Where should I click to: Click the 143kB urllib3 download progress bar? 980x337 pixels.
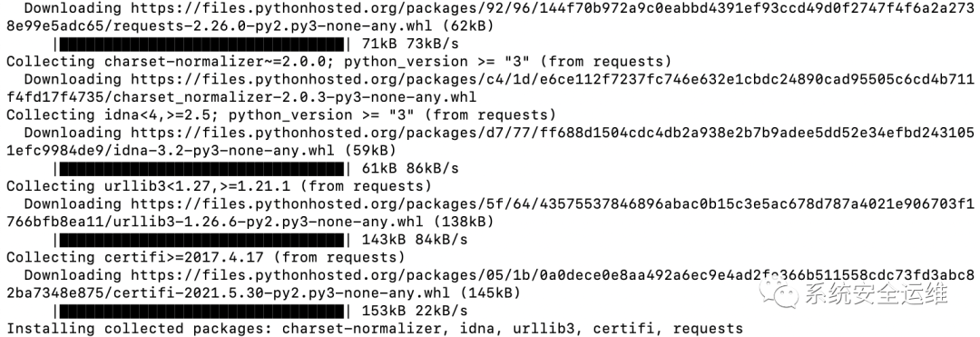[x=200, y=240]
